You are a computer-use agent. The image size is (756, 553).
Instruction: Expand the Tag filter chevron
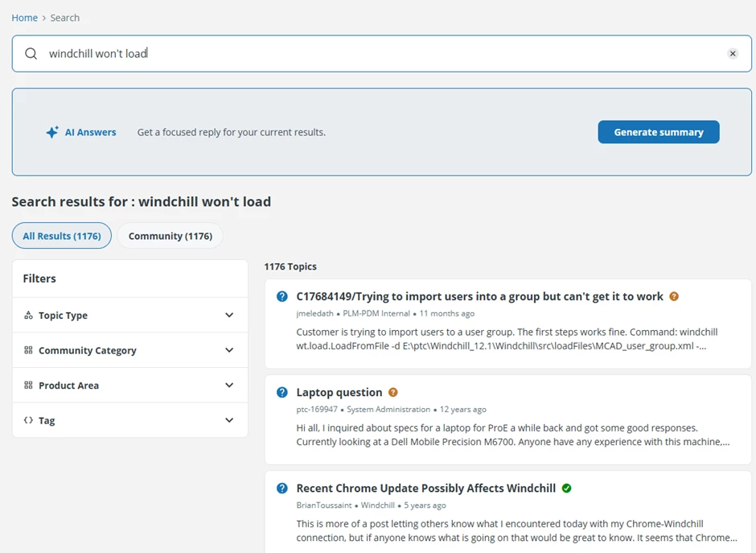[x=229, y=420]
